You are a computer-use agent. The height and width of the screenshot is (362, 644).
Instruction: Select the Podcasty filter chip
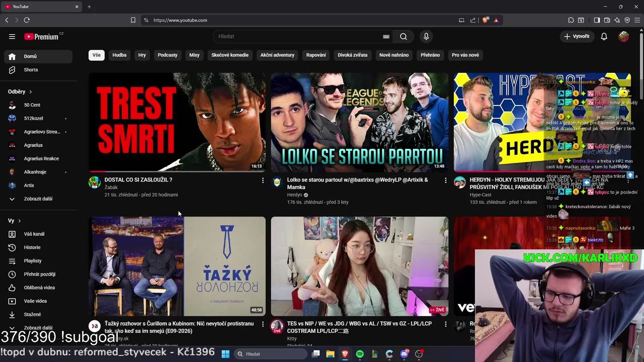click(168, 55)
